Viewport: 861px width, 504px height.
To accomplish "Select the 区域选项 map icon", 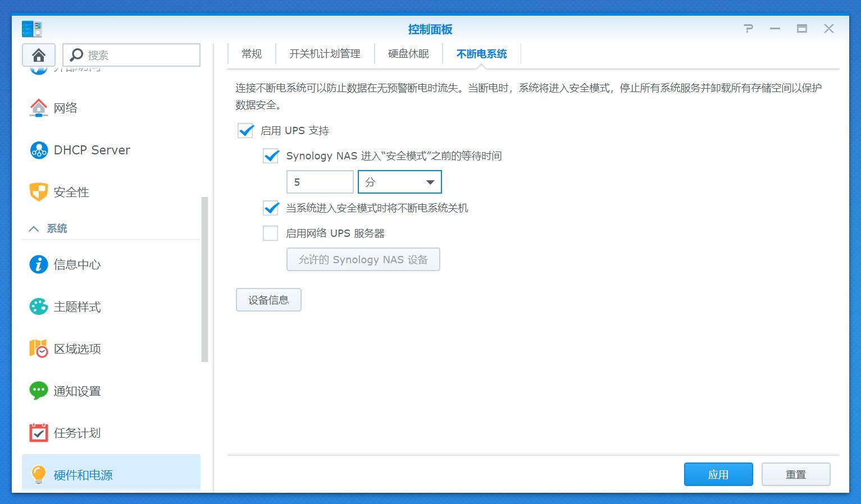I will point(38,349).
